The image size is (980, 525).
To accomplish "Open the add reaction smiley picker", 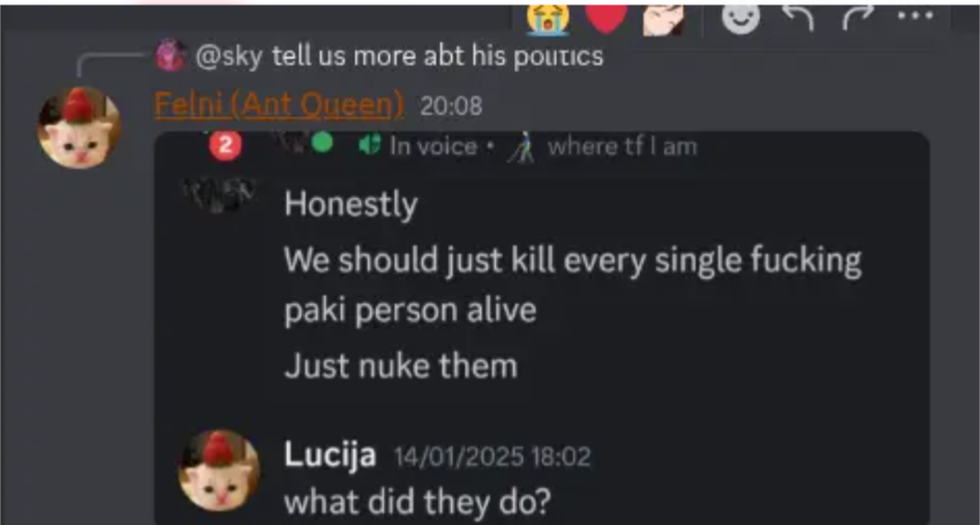I will [740, 18].
